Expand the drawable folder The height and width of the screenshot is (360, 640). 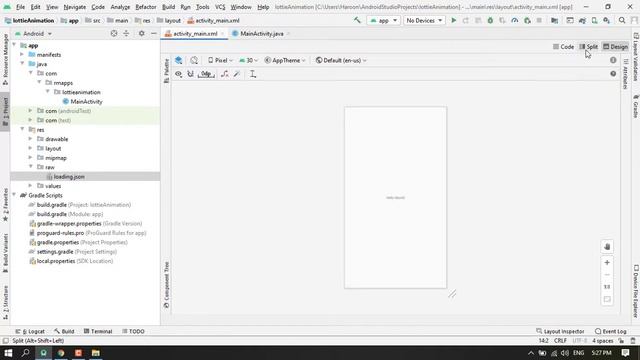tap(31, 139)
